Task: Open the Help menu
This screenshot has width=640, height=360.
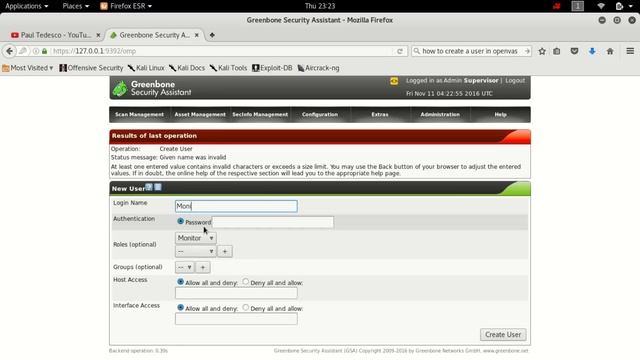Action: [x=500, y=115]
